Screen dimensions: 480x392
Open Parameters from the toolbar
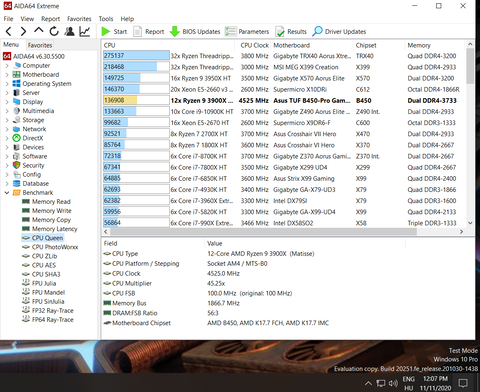click(x=247, y=31)
